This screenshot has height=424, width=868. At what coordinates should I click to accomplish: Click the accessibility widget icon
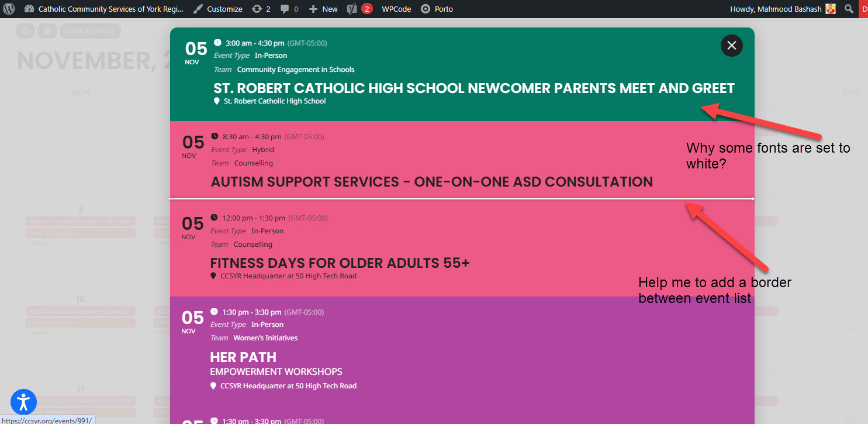(x=23, y=402)
